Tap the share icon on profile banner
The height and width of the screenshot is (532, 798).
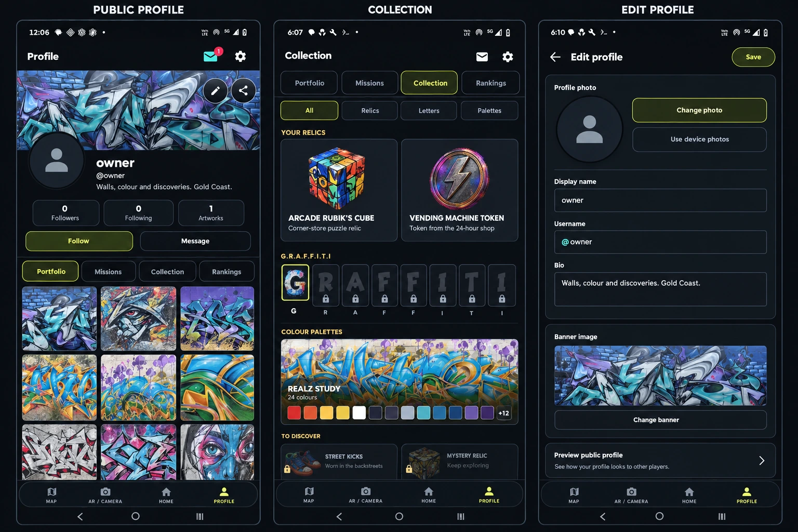(x=243, y=91)
